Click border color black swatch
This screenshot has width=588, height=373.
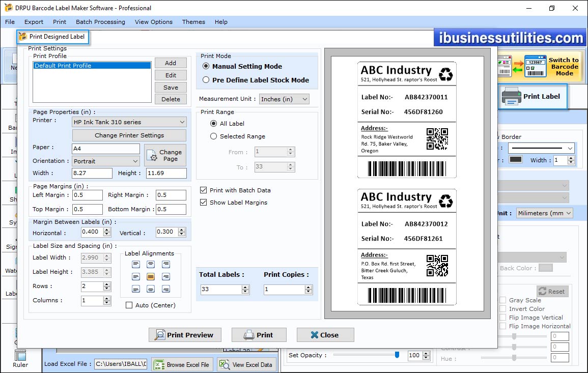click(515, 159)
